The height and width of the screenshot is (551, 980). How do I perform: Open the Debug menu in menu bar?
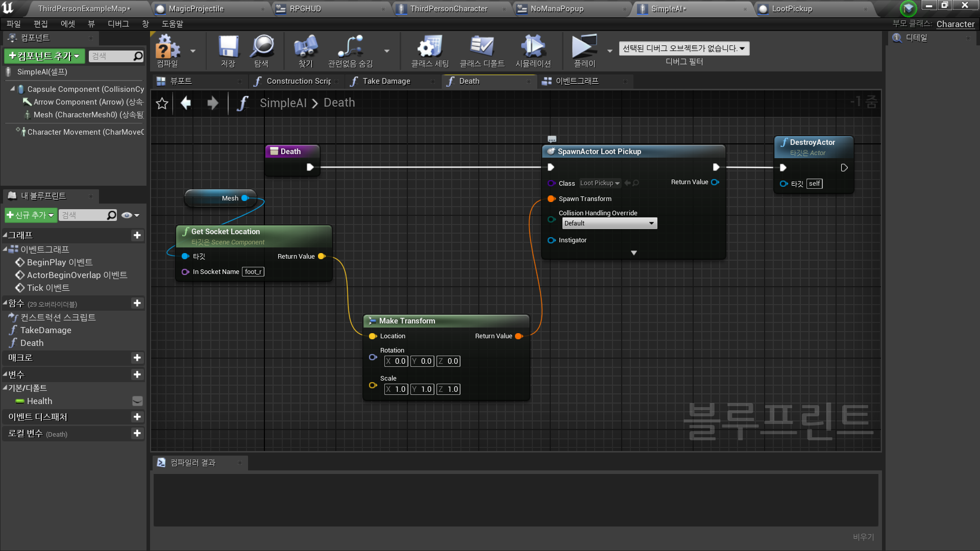118,24
